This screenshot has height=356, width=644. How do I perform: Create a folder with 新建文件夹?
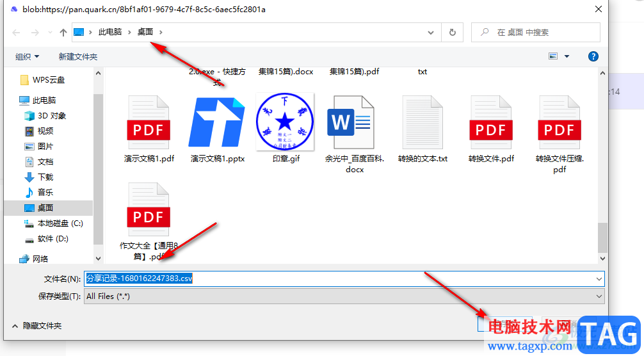coord(78,56)
